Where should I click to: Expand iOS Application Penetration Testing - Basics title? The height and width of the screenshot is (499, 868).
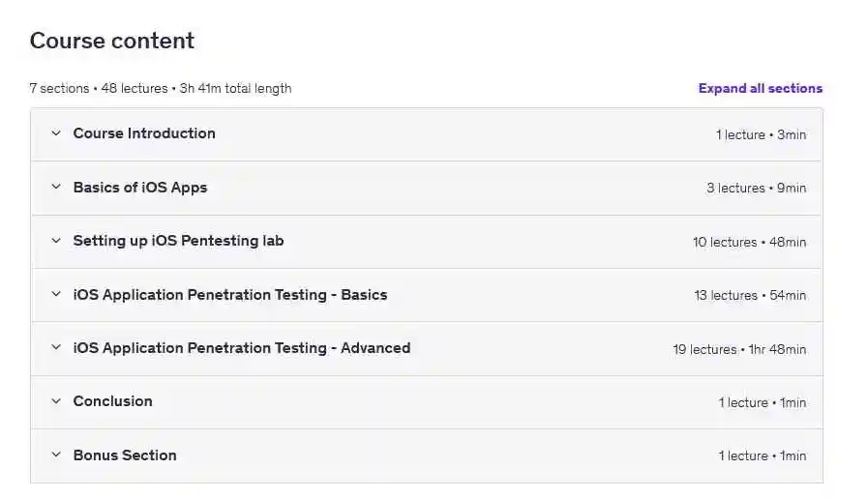230,295
